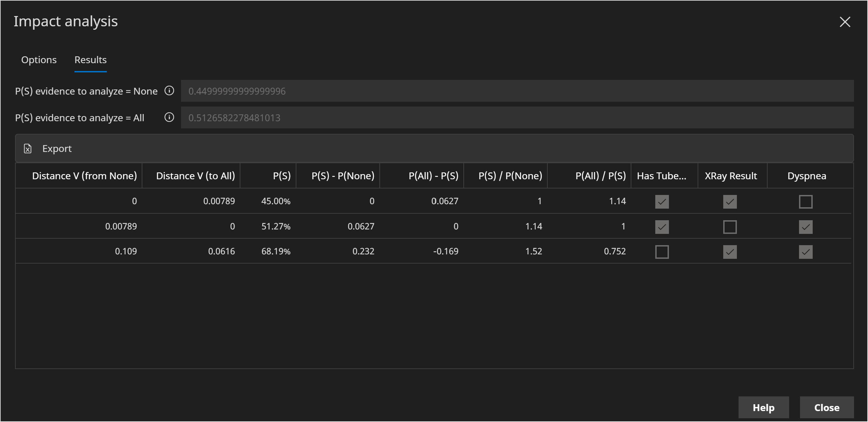Toggle Has Tube checkbox in first row
The image size is (868, 422).
pos(661,201)
